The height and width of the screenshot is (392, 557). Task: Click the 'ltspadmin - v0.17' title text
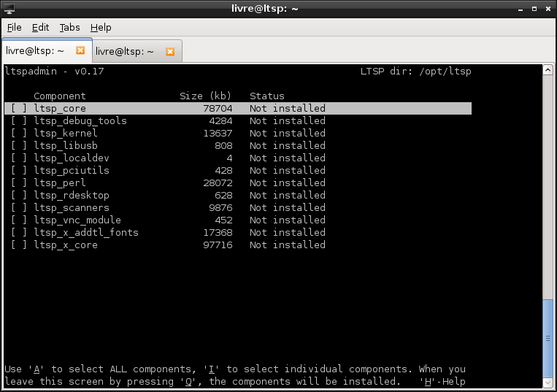(x=54, y=72)
